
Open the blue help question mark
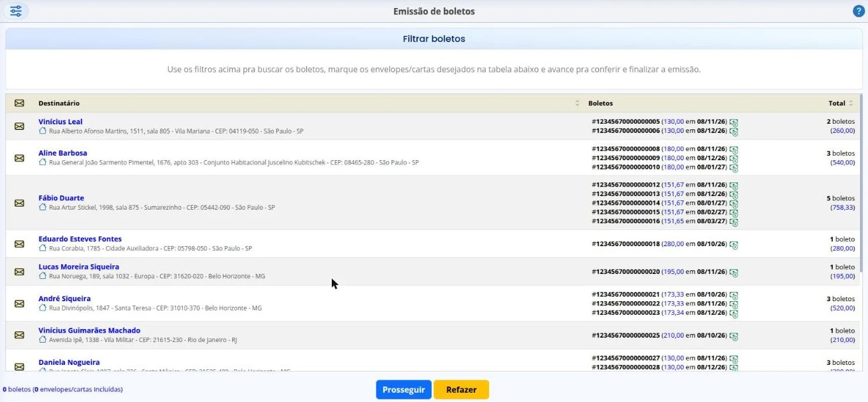858,11
